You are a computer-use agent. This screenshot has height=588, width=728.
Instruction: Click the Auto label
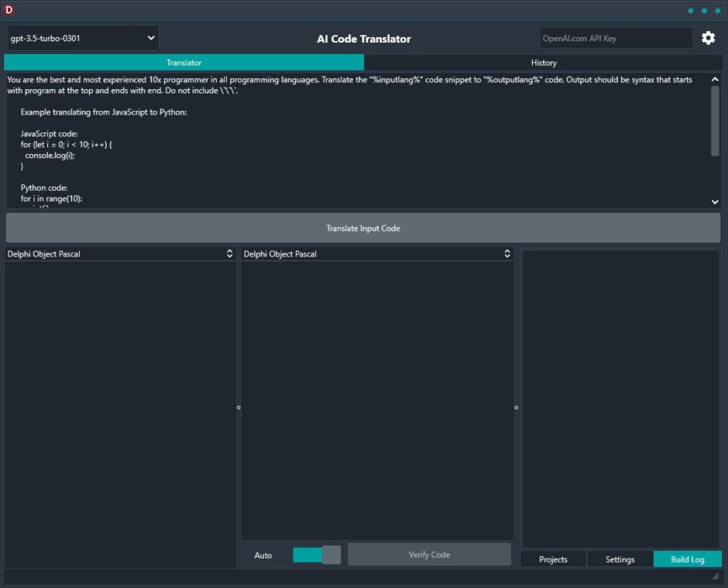tap(263, 555)
